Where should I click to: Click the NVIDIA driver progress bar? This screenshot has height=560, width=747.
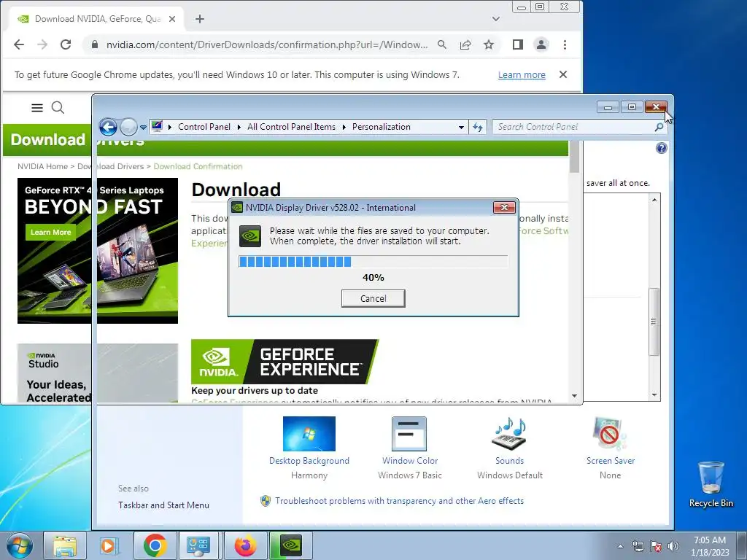pyautogui.click(x=373, y=262)
